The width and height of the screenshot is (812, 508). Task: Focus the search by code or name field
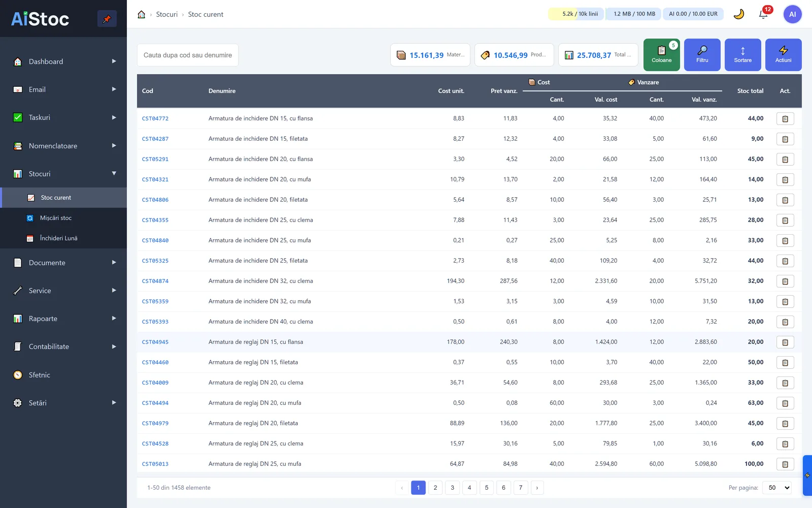tap(188, 55)
